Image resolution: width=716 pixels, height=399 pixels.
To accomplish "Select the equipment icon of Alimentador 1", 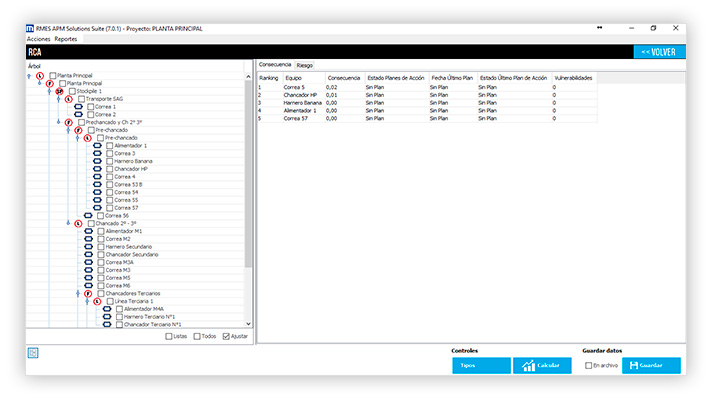I will [97, 146].
